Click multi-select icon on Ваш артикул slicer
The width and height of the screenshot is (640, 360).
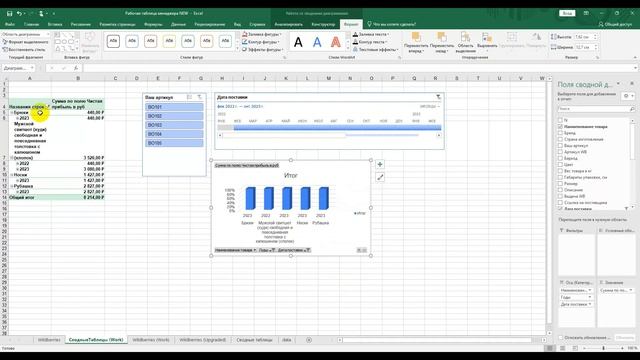(x=189, y=97)
